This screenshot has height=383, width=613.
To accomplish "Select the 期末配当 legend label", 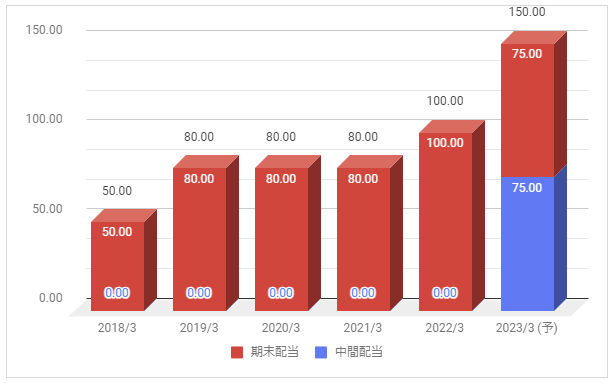I will [x=274, y=352].
